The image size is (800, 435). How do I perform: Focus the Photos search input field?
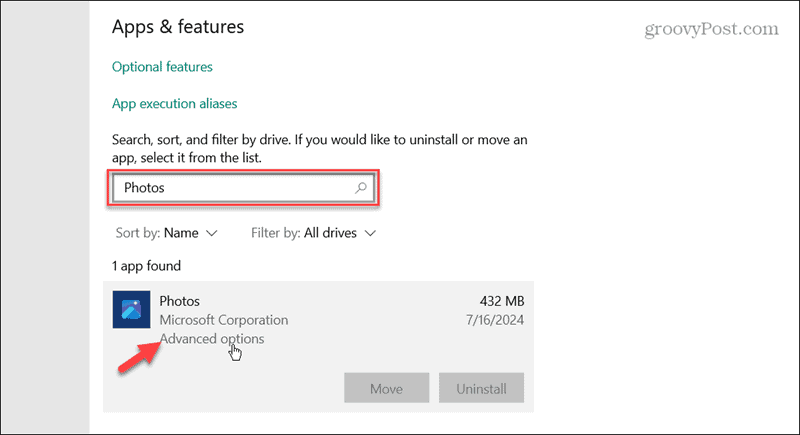(243, 188)
